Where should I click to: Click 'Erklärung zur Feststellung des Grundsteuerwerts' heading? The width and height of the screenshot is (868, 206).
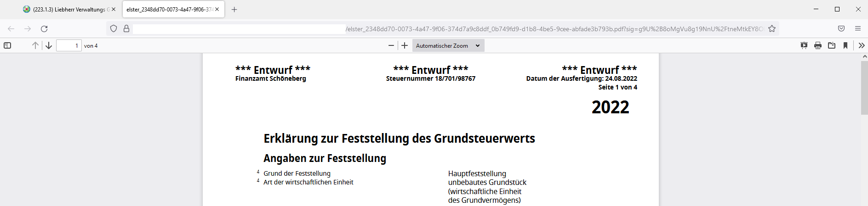[x=400, y=139]
